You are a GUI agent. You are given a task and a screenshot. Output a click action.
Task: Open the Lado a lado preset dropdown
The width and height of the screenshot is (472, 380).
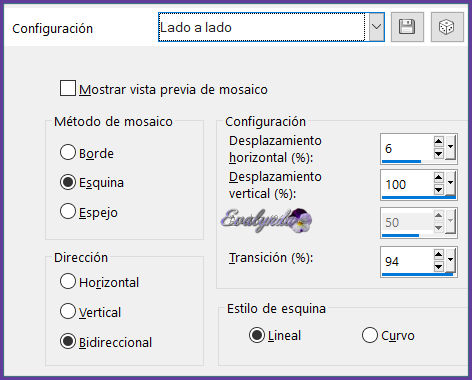tap(376, 27)
